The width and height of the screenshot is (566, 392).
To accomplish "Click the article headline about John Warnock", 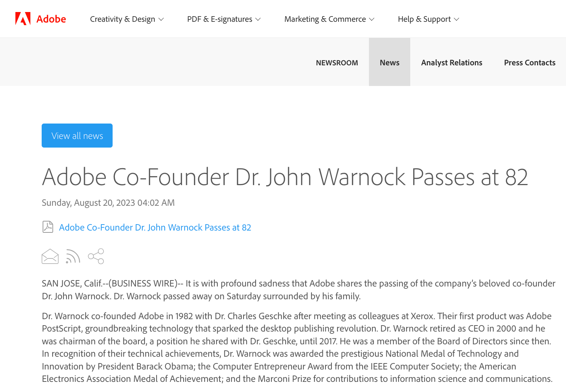I will point(285,177).
